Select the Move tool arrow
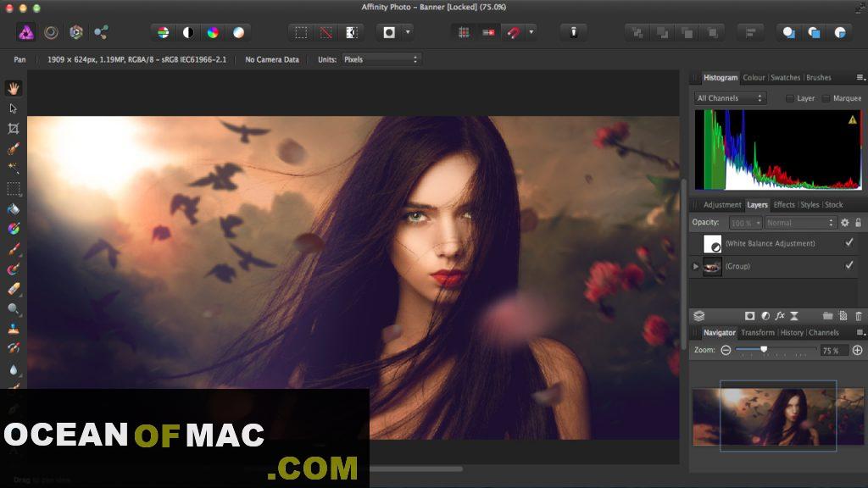 14,108
